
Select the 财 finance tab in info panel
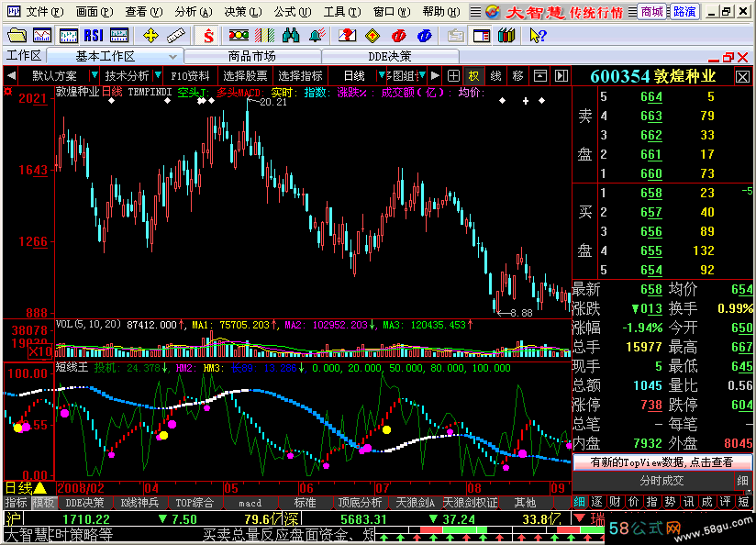(x=616, y=502)
